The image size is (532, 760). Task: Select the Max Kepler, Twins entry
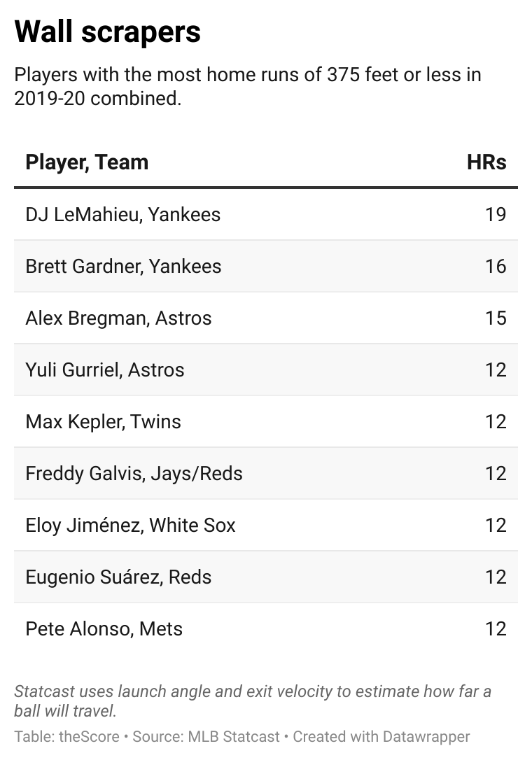pyautogui.click(x=104, y=421)
